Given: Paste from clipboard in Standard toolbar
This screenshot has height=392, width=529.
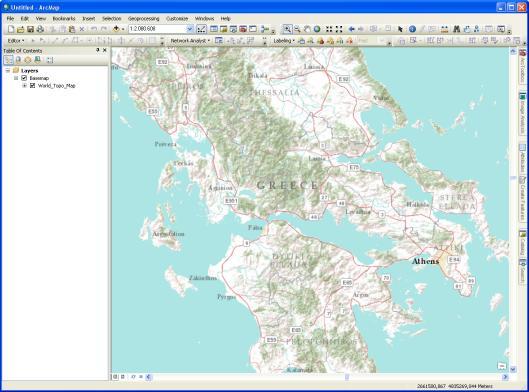Looking at the screenshot, I should (x=72, y=29).
